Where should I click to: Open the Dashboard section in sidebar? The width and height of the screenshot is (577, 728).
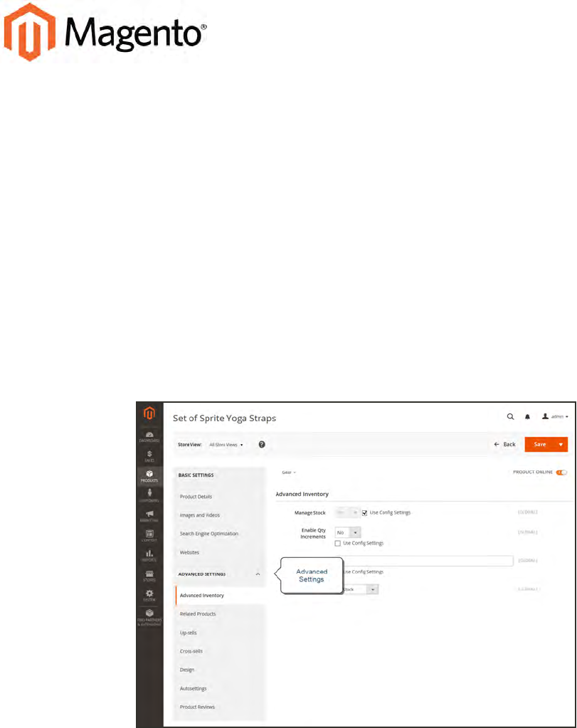coord(149,437)
